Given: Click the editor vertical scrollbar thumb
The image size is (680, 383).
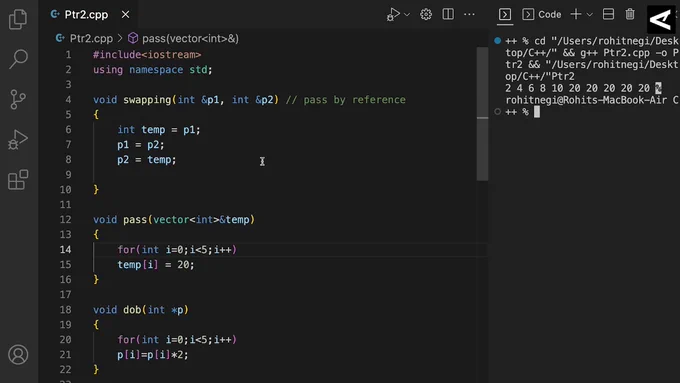Looking at the screenshot, I should [x=482, y=114].
